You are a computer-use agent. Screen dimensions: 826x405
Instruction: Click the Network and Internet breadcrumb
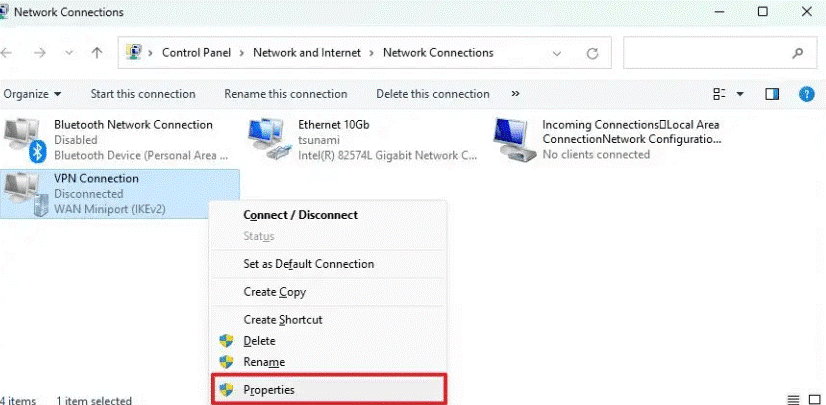(x=310, y=53)
